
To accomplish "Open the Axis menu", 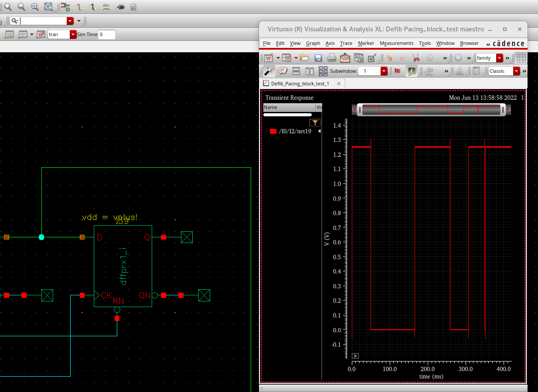I will (x=330, y=43).
